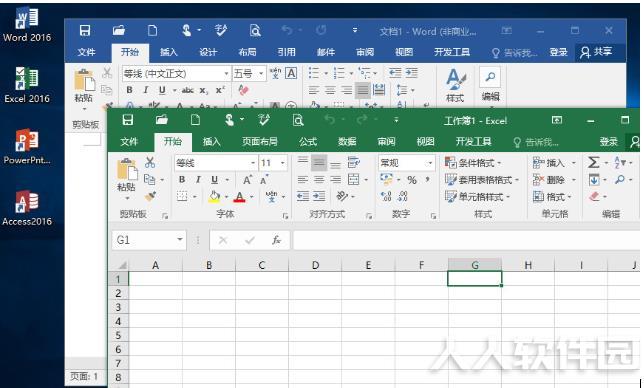Click Clear eraser icon in Excel editing group
Screen dimensions: 644x388
coord(594,197)
